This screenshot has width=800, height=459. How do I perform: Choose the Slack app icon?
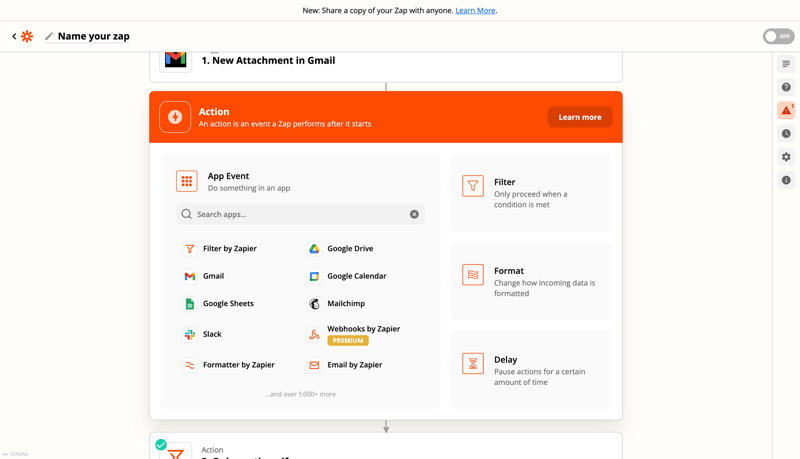(x=190, y=334)
